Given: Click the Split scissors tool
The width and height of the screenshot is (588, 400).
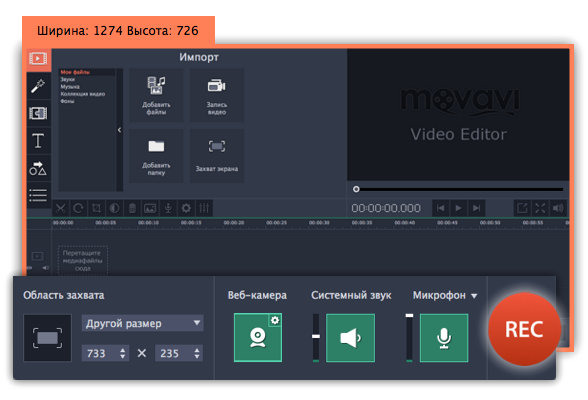Looking at the screenshot, I should pyautogui.click(x=60, y=208).
